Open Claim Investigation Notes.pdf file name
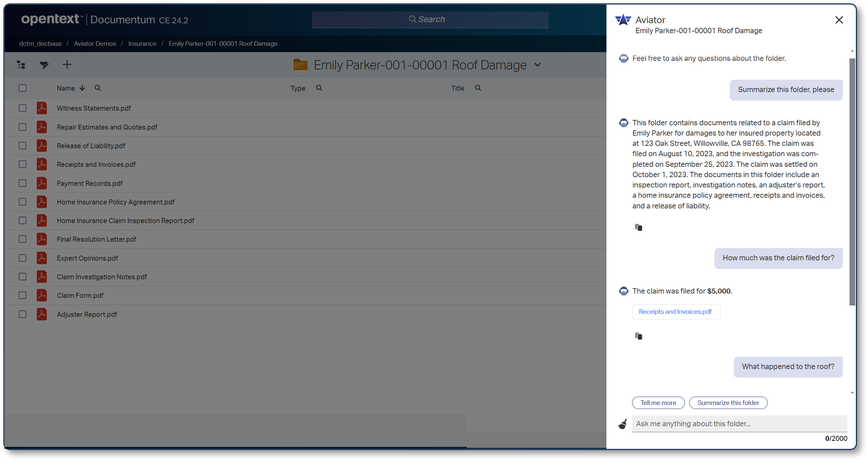Image resolution: width=868 pixels, height=461 pixels. tap(102, 277)
